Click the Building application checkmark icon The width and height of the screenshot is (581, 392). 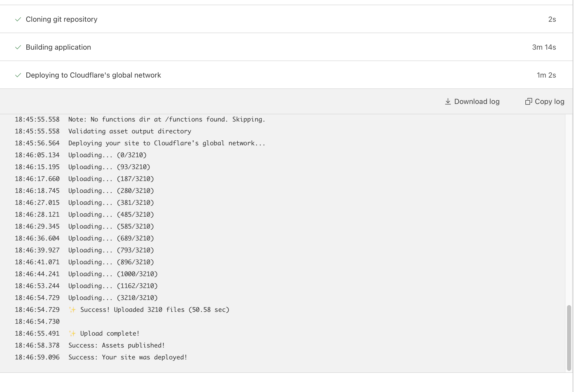(x=18, y=47)
